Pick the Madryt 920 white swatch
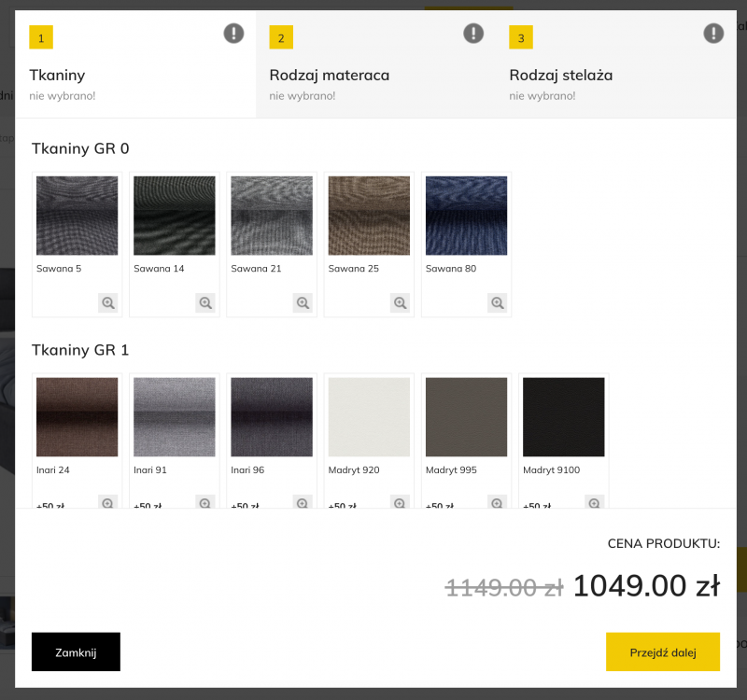This screenshot has width=747, height=700. 369,417
